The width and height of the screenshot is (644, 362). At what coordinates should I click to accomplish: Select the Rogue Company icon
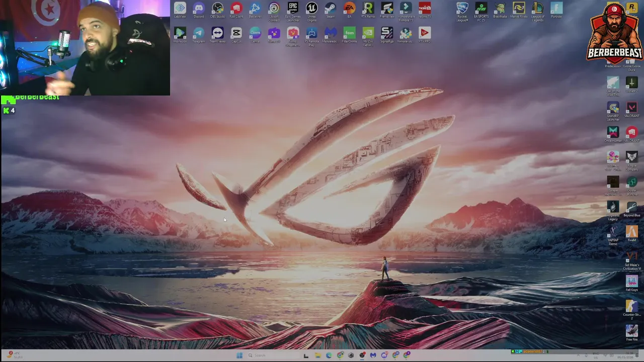(632, 160)
